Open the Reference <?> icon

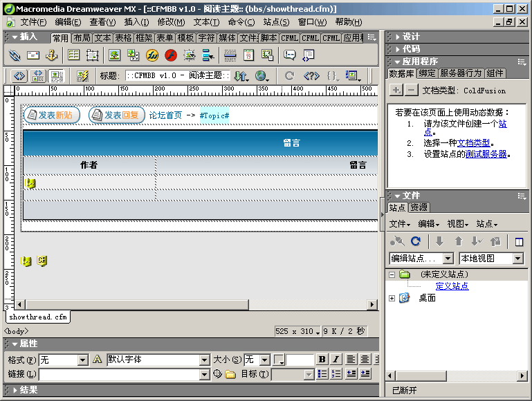click(311, 75)
